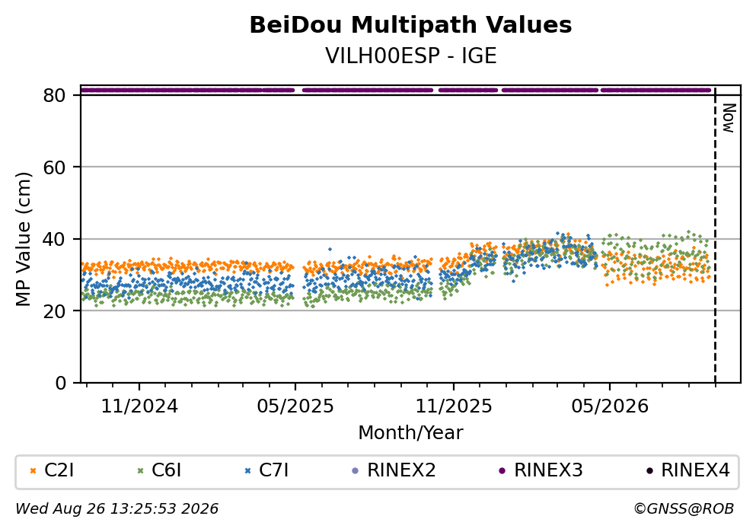
Task: Click the 11/2024 x-axis tick label
Action: coord(139,406)
